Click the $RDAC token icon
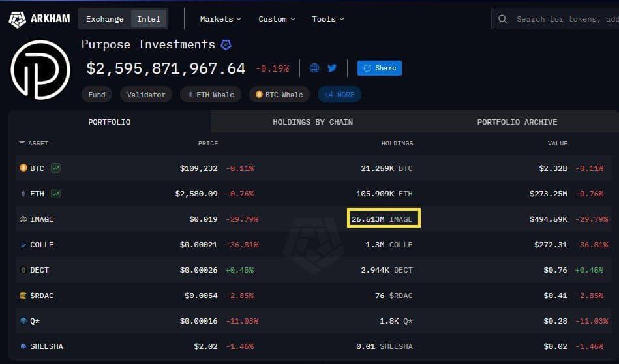This screenshot has height=364, width=619. pyautogui.click(x=23, y=296)
